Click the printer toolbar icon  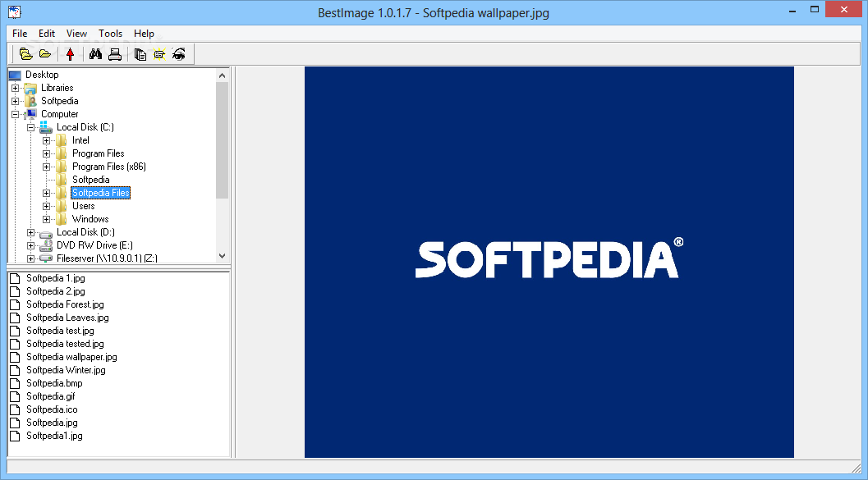[115, 53]
